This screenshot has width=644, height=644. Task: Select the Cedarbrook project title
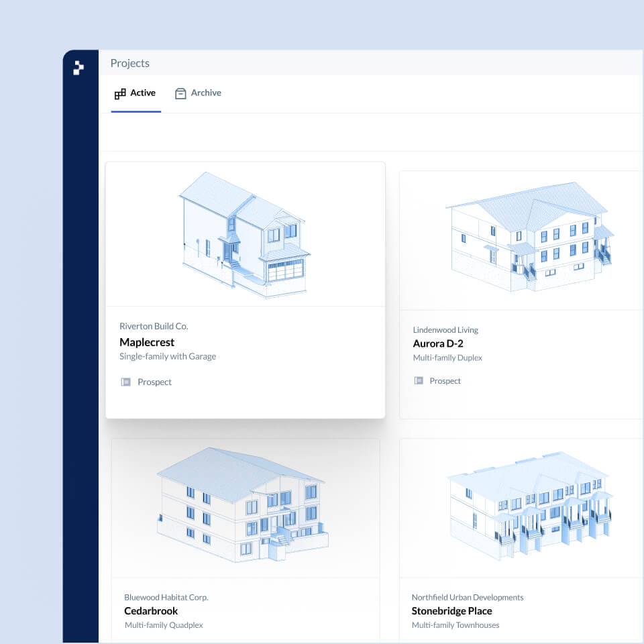point(151,610)
